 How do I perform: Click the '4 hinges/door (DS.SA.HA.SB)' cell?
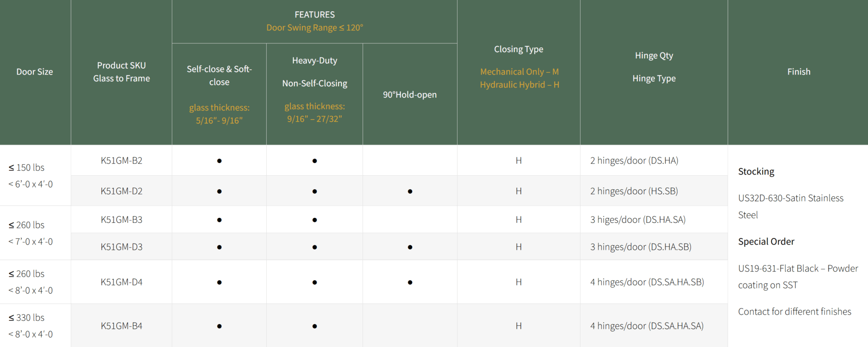[647, 282]
